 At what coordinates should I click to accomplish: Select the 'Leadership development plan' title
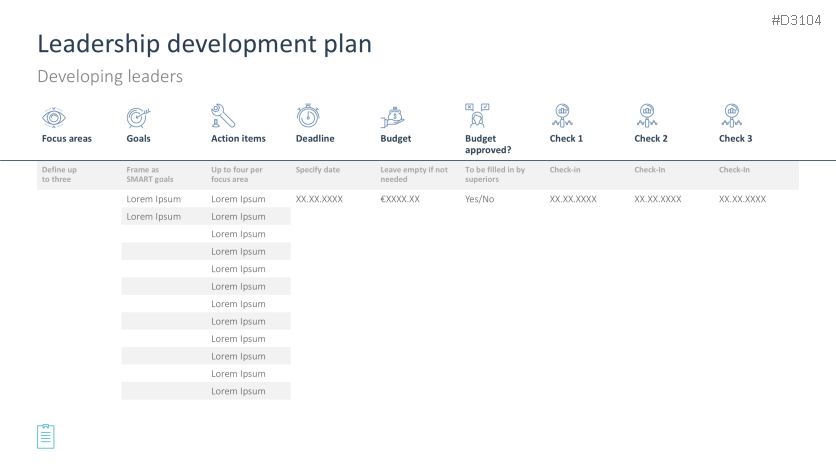pos(204,44)
